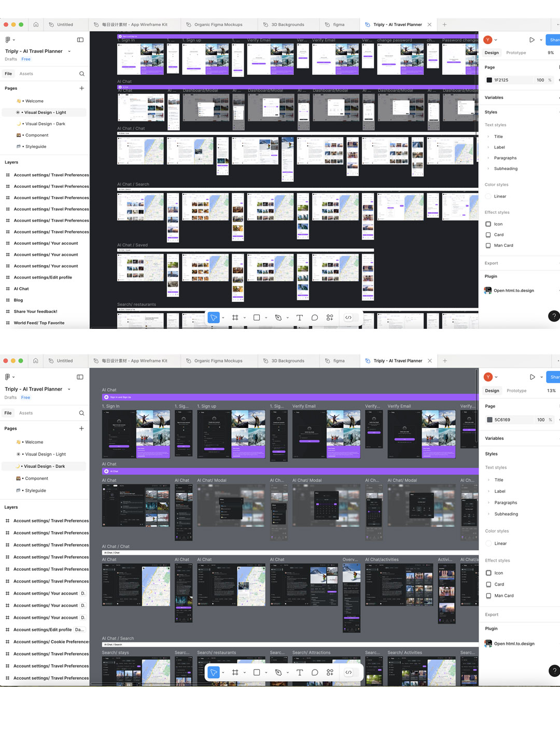The width and height of the screenshot is (560, 747).
Task: Toggle Dev Mode code switch in the upper toolbar
Action: pyautogui.click(x=348, y=317)
